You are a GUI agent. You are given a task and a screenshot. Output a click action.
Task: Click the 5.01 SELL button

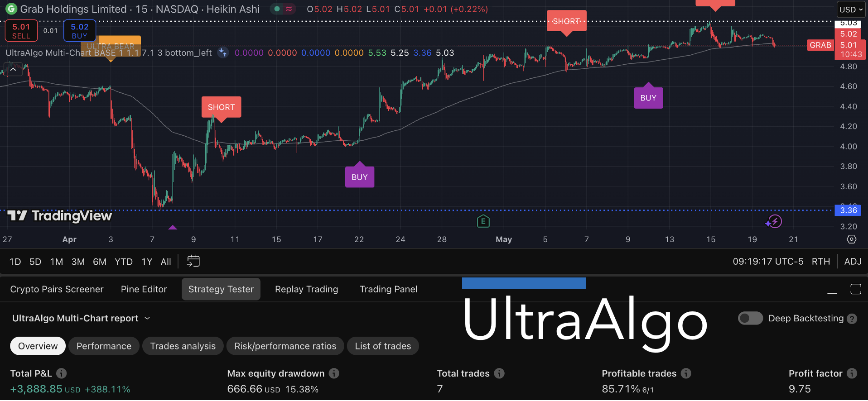point(21,31)
